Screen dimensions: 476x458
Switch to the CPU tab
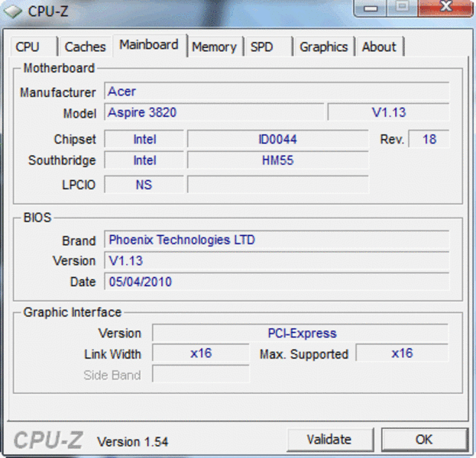(x=34, y=47)
